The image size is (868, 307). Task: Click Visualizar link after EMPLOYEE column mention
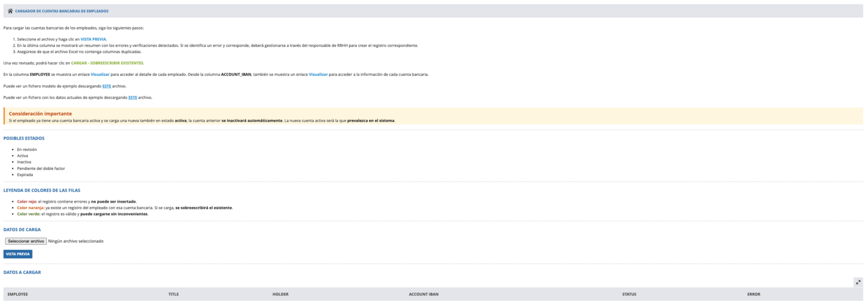[x=100, y=74]
